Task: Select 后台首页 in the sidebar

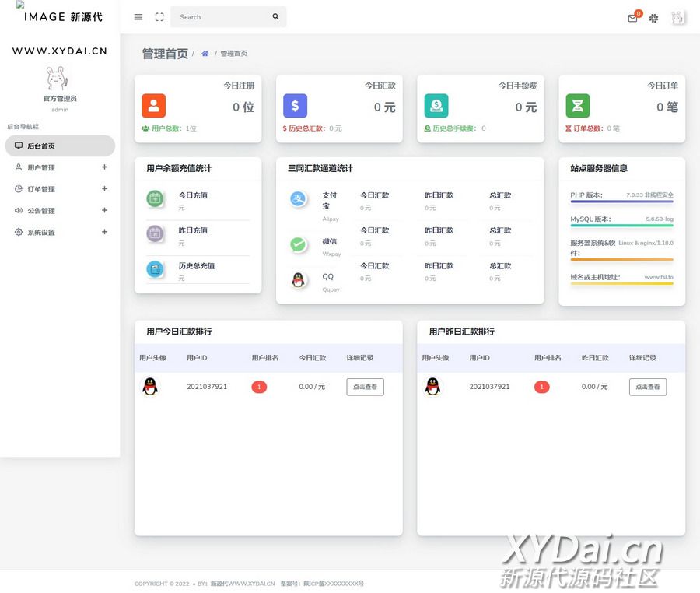Action: point(60,146)
